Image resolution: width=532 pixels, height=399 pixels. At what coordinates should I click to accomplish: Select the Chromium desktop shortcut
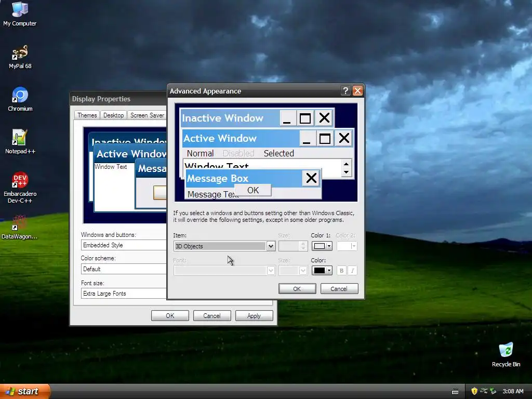[20, 99]
